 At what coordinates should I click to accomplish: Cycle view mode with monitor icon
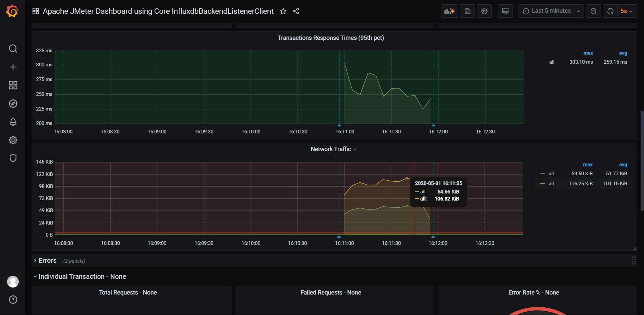505,11
